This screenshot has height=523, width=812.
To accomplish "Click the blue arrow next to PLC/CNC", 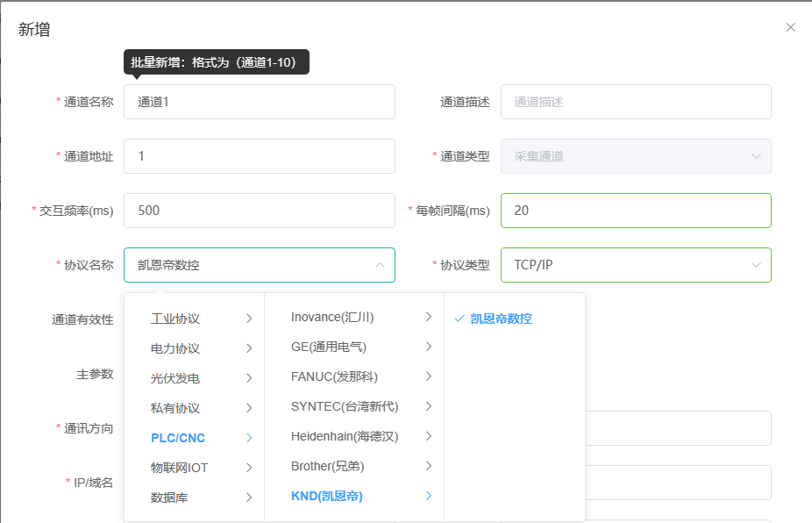I will [x=249, y=438].
